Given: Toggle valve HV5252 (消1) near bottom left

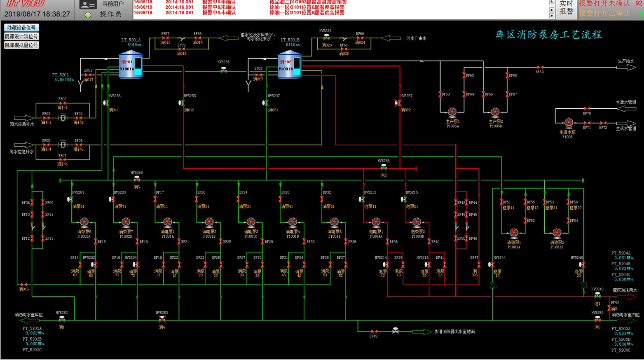Looking at the screenshot, I should point(62,319).
